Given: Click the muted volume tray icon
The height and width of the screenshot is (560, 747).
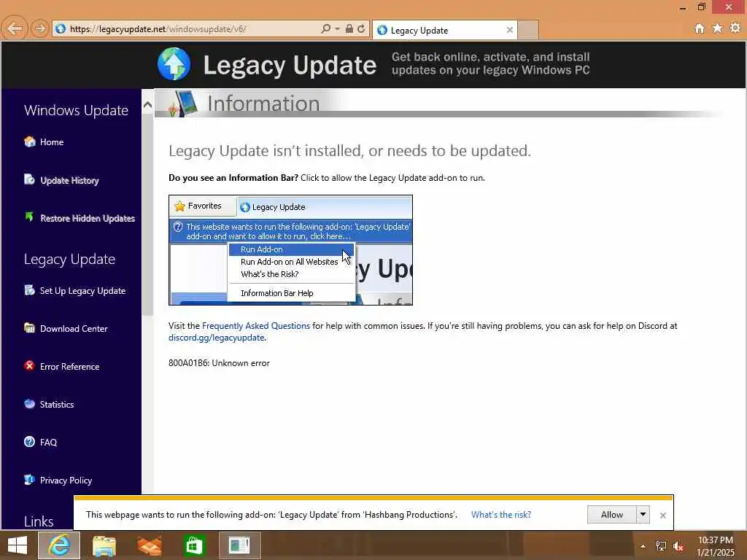Looking at the screenshot, I should pos(678,546).
